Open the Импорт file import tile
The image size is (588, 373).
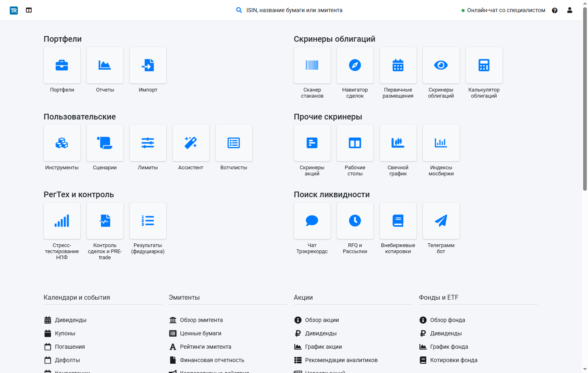pos(148,65)
